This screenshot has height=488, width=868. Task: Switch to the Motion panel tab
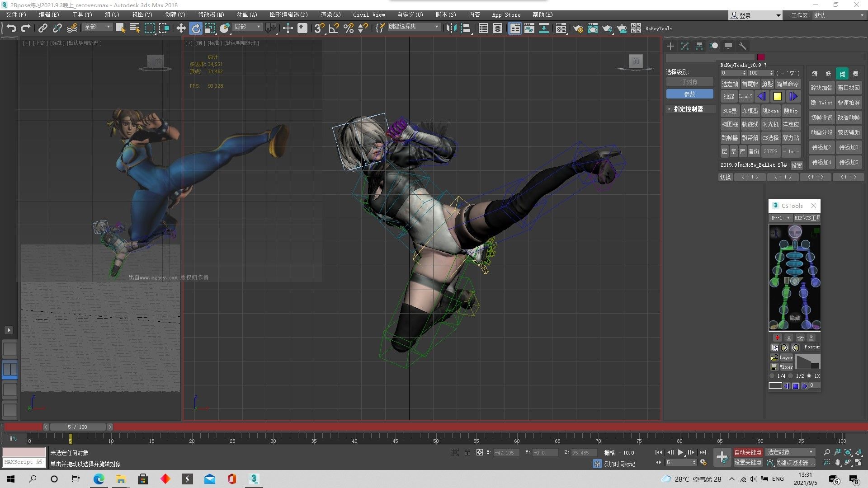click(x=714, y=46)
